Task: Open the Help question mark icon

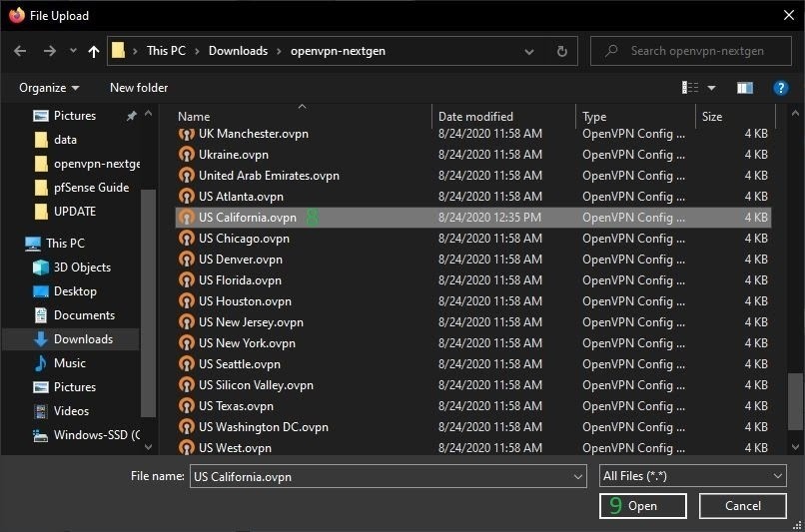Action: 781,88
